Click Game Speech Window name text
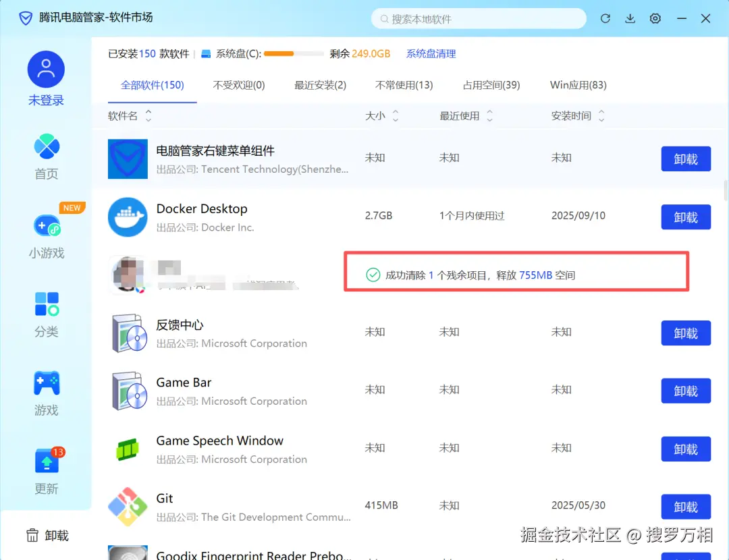Image resolution: width=729 pixels, height=560 pixels. click(219, 441)
